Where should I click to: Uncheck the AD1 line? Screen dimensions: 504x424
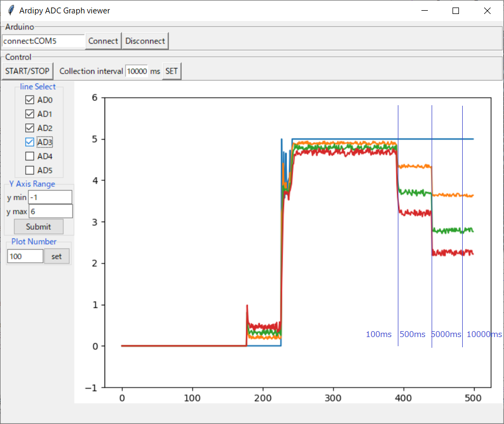(x=29, y=114)
